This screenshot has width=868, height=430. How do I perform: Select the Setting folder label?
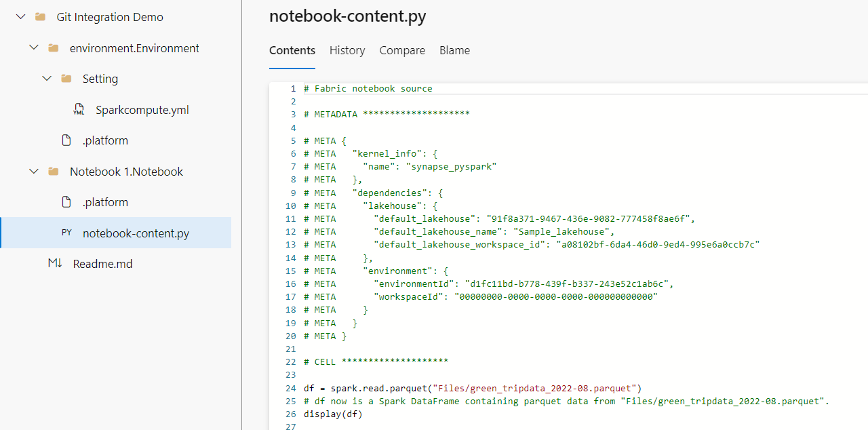coord(100,79)
